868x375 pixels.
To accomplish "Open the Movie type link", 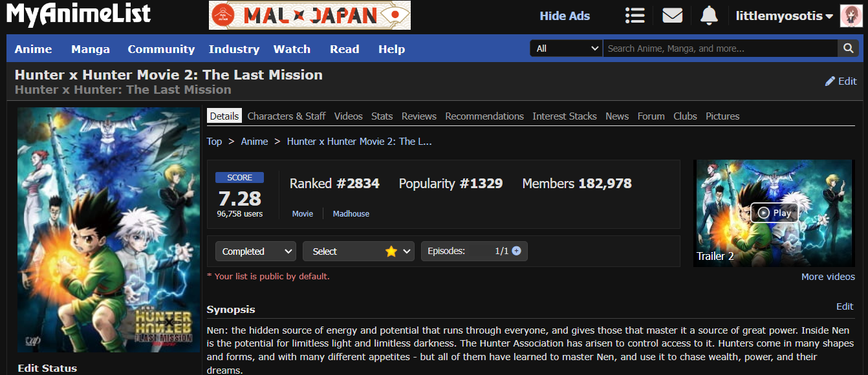I will pos(303,213).
